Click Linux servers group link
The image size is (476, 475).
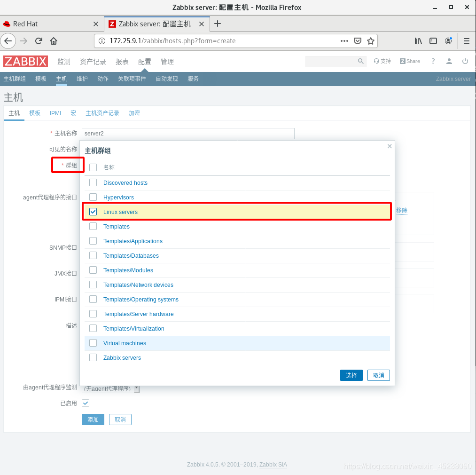[x=120, y=212]
